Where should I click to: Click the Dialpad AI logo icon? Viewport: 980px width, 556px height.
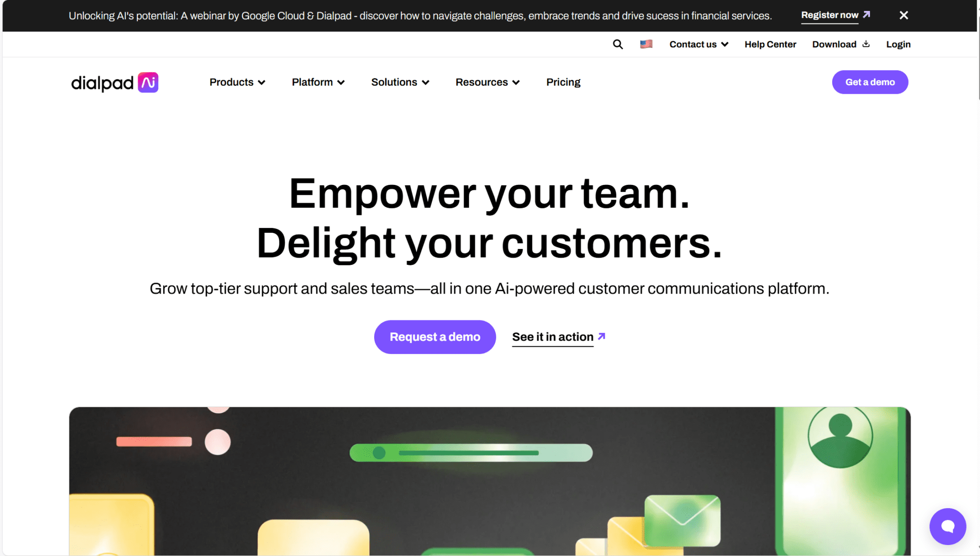pos(148,82)
